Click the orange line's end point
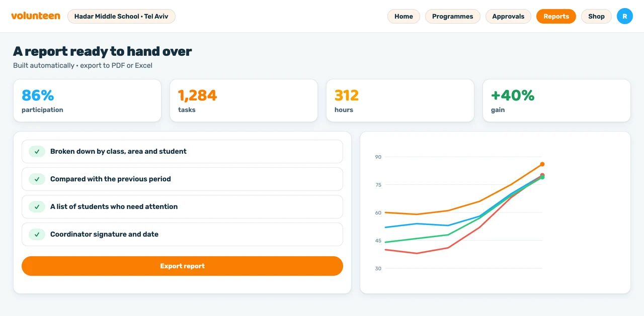This screenshot has width=644, height=316. click(x=542, y=164)
